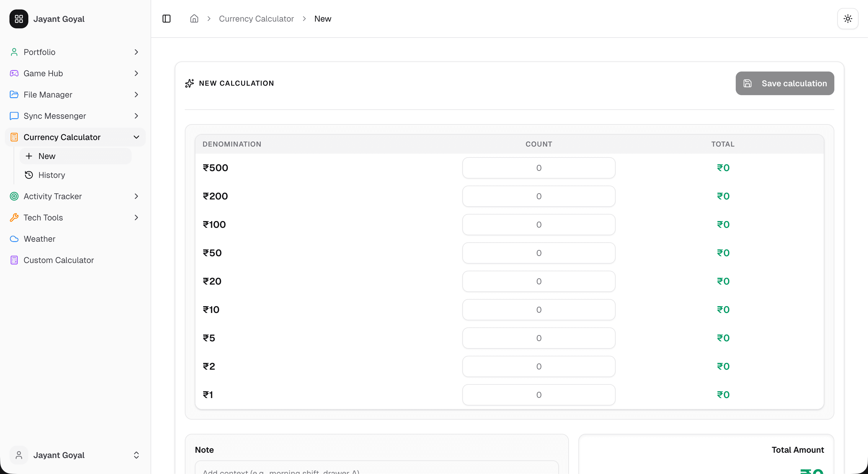The height and width of the screenshot is (474, 868).
Task: Click the New breadcrumb text
Action: coord(322,19)
